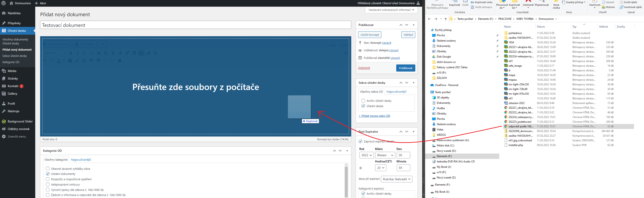The height and width of the screenshot is (198, 644).
Task: Uncheck Ostatní dokumenty category
Action: tap(48, 174)
